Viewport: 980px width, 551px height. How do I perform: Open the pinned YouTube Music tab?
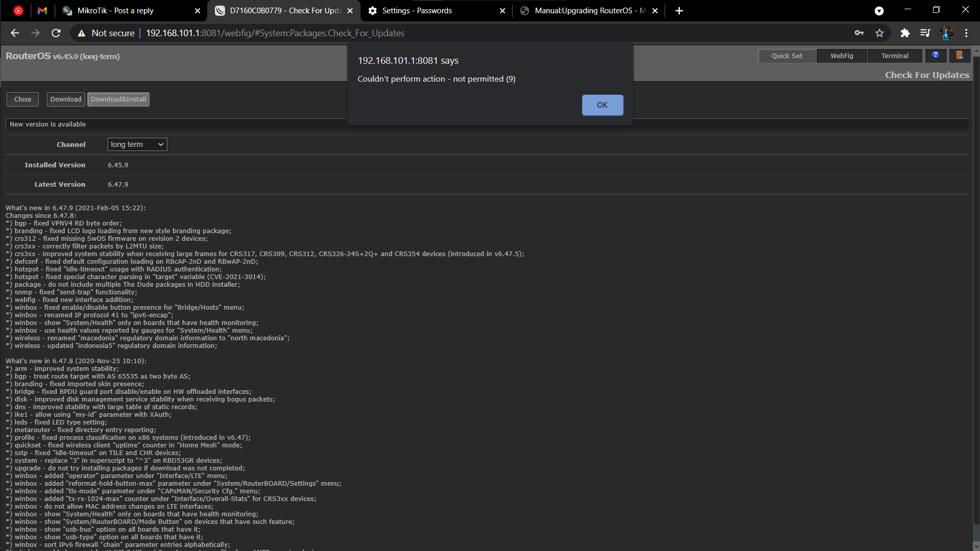pos(18,11)
